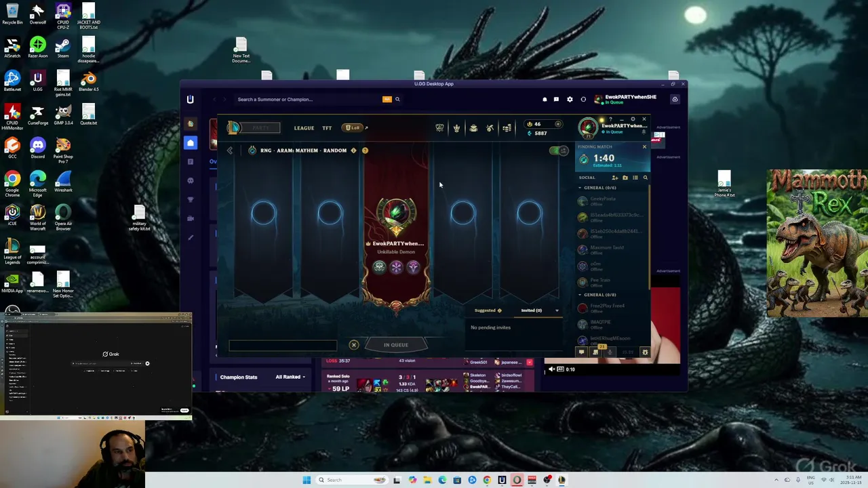Expand the LOSS match row chevron
The width and height of the screenshot is (868, 488).
pos(529,363)
